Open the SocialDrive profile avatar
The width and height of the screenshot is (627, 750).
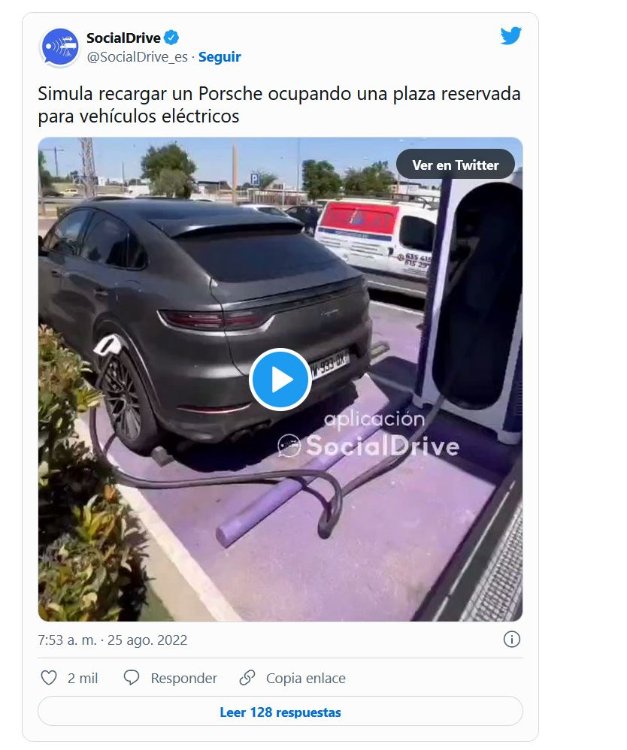pos(60,47)
